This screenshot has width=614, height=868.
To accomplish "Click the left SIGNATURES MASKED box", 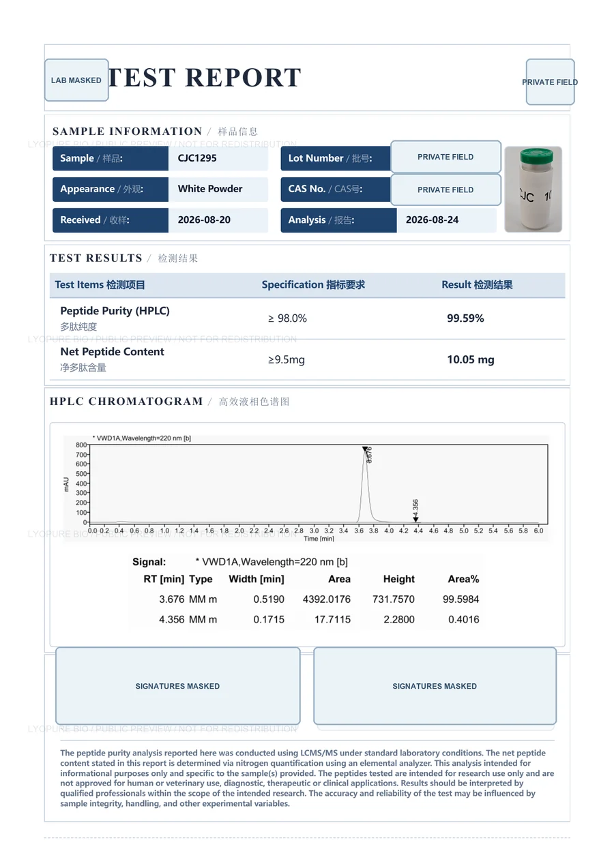I will (177, 686).
